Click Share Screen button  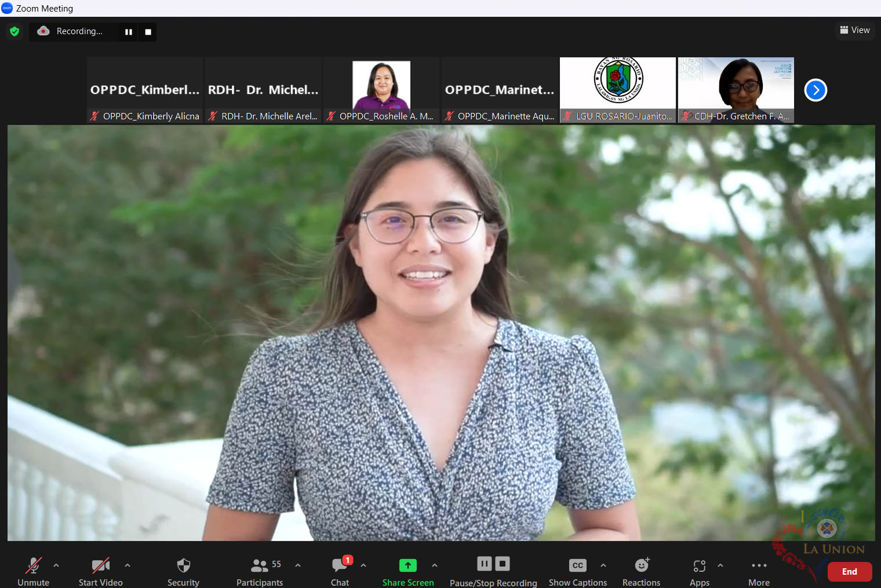(408, 572)
